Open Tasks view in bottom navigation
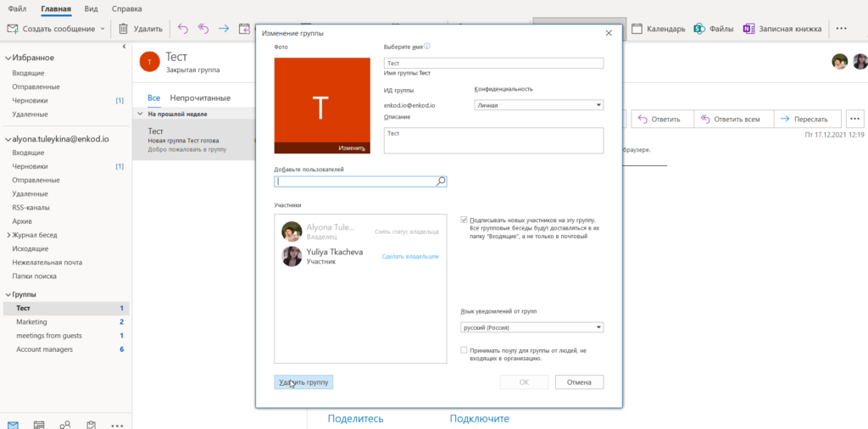This screenshot has height=429, width=868. [91, 425]
